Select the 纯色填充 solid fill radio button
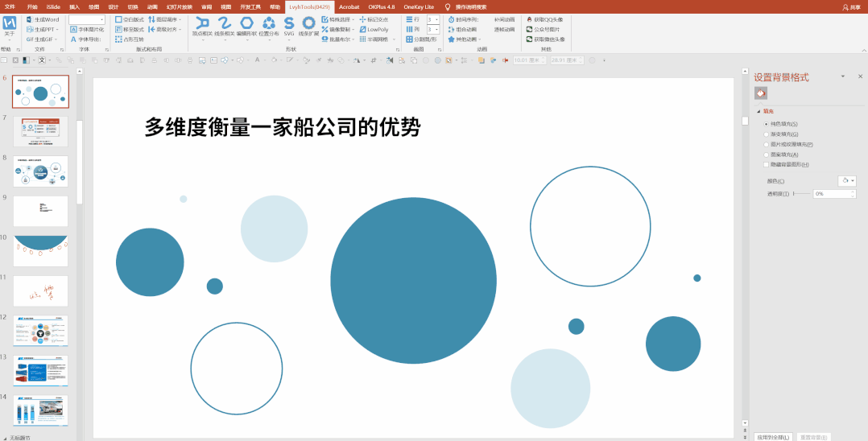Viewport: 868px width, 441px height. pos(767,124)
